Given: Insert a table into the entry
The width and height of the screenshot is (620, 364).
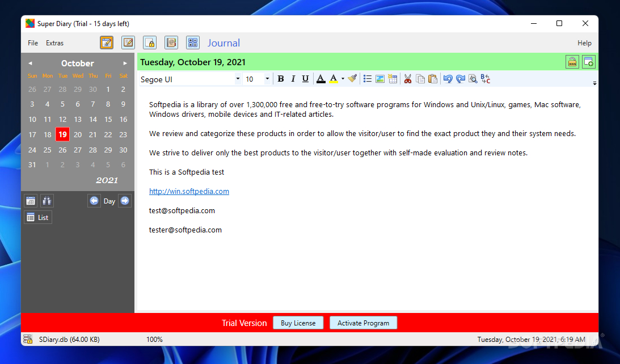Looking at the screenshot, I should click(x=393, y=79).
